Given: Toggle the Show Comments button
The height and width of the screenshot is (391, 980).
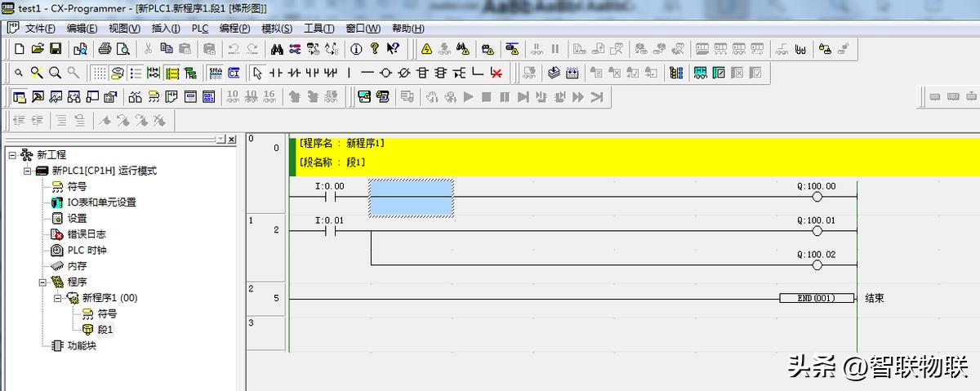Looking at the screenshot, I should coord(118,73).
